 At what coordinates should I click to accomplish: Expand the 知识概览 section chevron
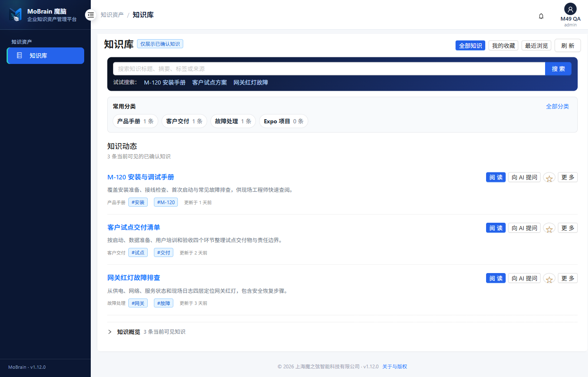coord(110,332)
